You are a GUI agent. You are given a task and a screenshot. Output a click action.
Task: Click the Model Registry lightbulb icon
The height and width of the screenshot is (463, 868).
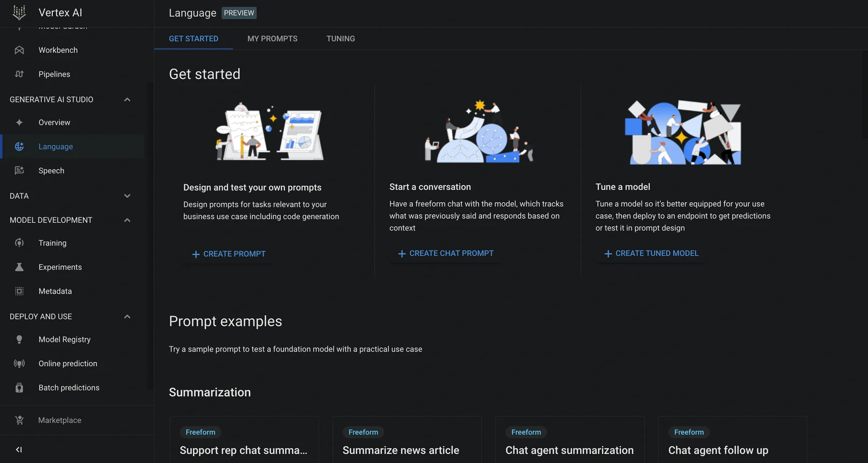[20, 339]
